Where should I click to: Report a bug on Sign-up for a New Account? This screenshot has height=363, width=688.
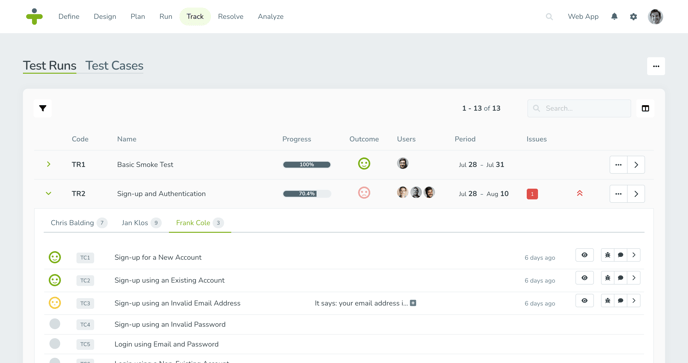click(x=607, y=255)
